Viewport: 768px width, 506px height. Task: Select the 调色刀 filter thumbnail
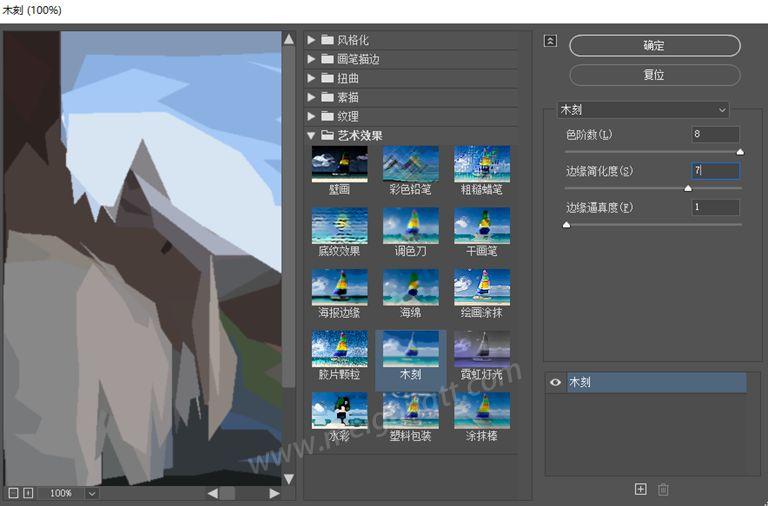410,226
